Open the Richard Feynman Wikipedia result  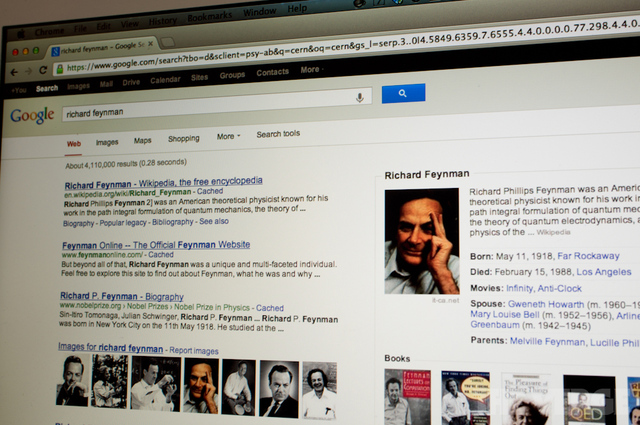(163, 183)
